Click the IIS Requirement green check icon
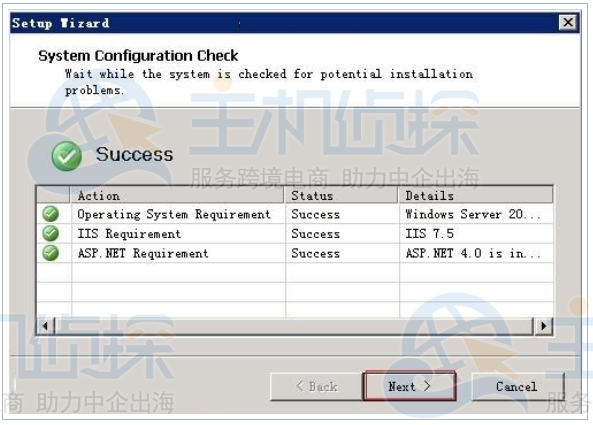This screenshot has width=593, height=425. (x=50, y=233)
